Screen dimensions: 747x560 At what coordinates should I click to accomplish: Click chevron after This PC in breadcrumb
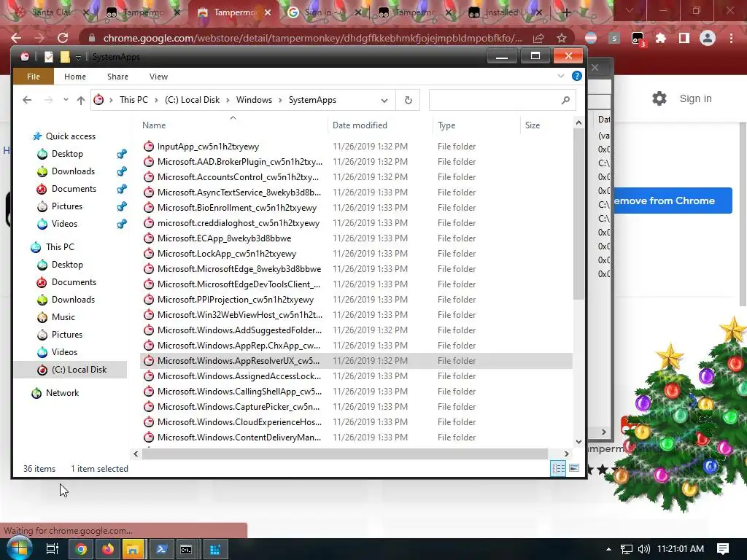(156, 100)
